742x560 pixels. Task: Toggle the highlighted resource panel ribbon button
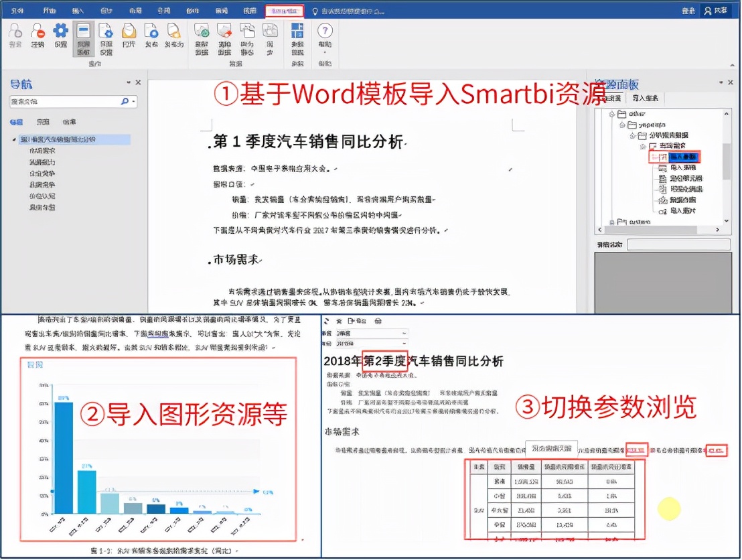tap(83, 39)
